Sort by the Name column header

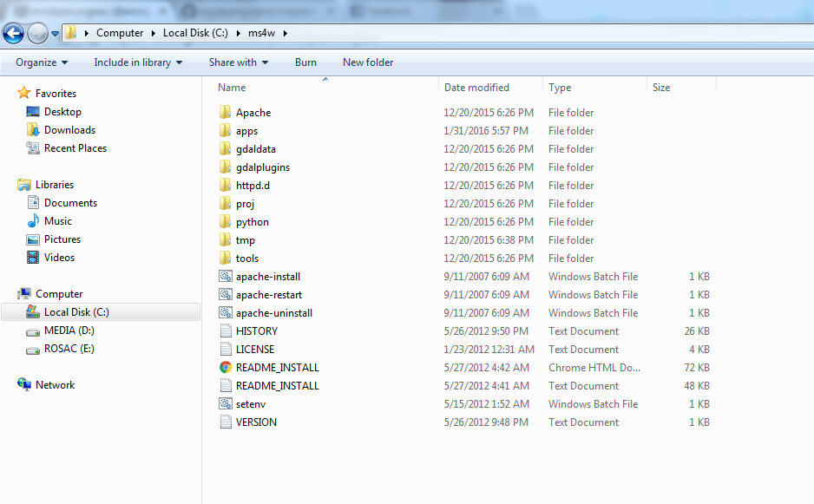tap(232, 88)
